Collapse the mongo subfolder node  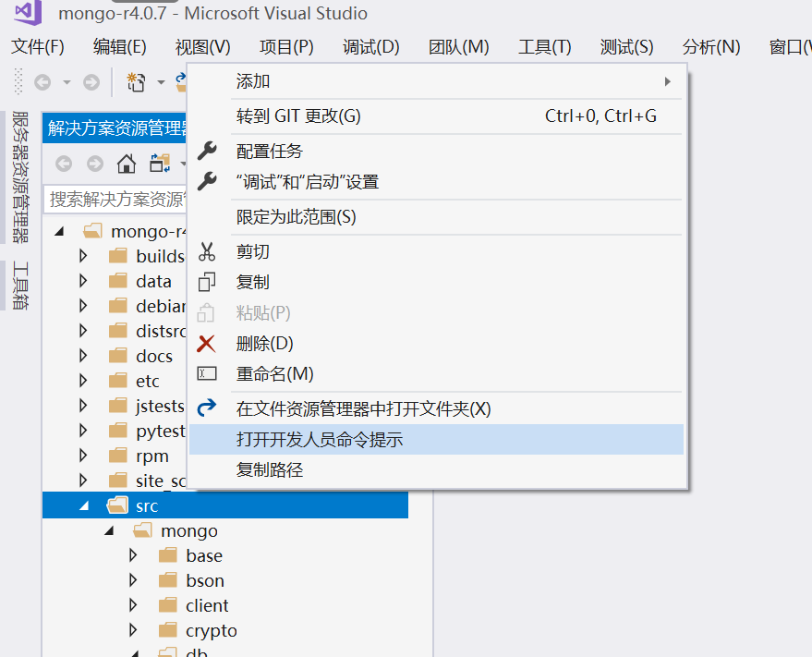[x=109, y=530]
